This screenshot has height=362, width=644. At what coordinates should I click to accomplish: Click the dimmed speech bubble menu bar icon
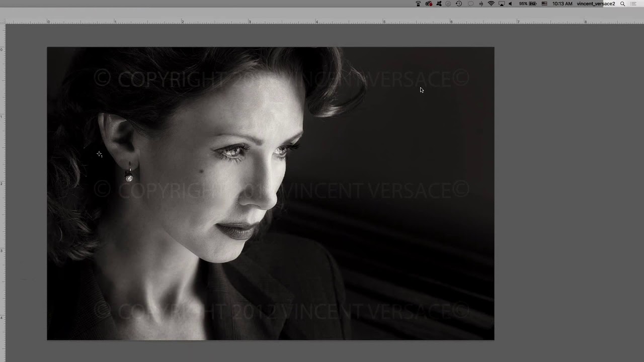pyautogui.click(x=471, y=4)
